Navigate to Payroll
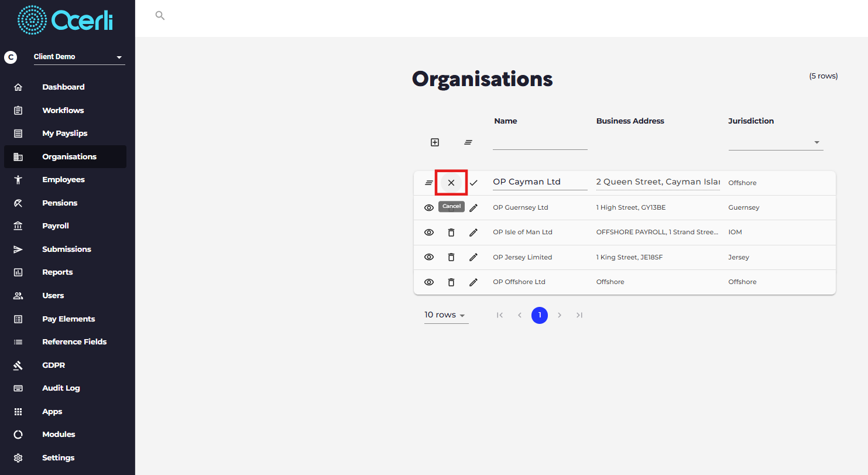The width and height of the screenshot is (868, 475). (x=65, y=226)
